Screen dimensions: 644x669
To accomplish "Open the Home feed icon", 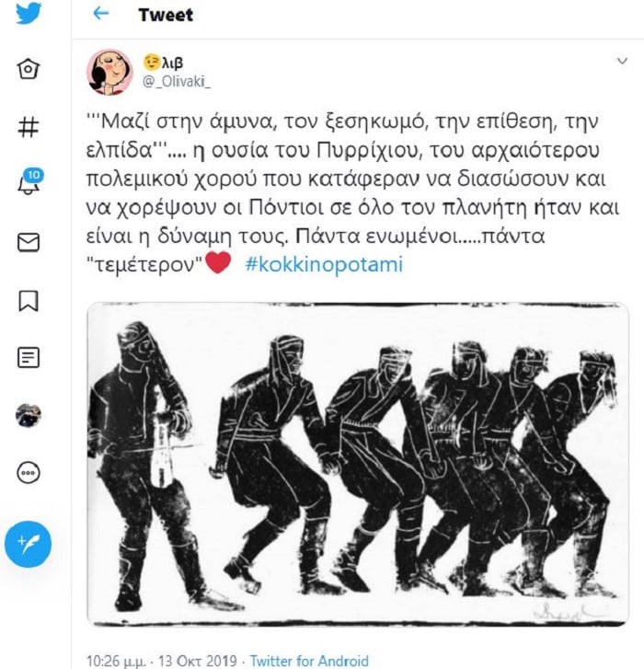I will 29,68.
